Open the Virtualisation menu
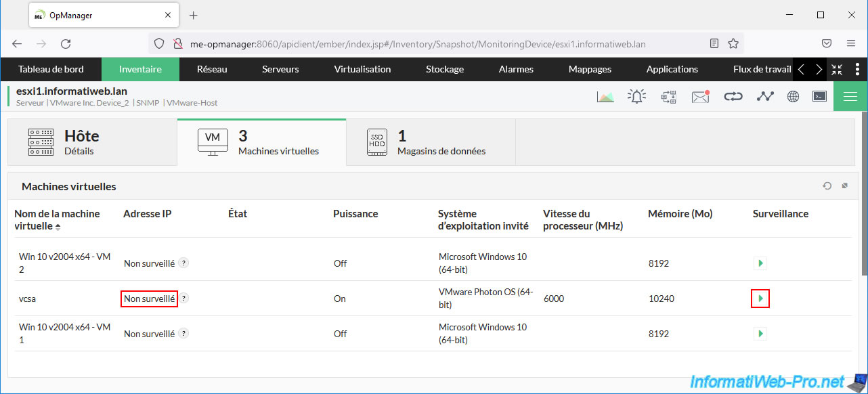The image size is (868, 394). pyautogui.click(x=362, y=69)
